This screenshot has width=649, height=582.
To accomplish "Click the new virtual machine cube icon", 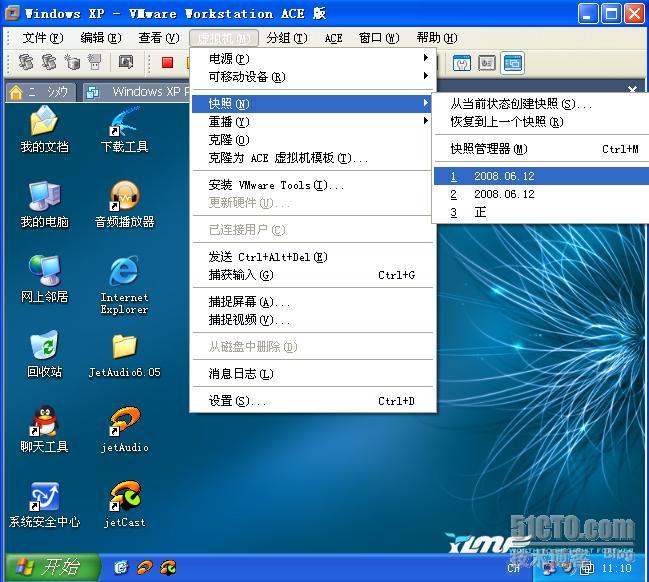I will click(72, 63).
